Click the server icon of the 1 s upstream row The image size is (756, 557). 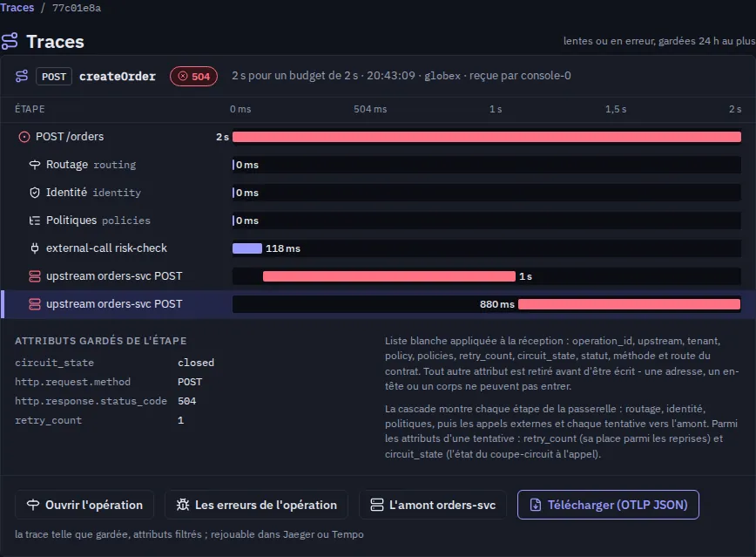pyautogui.click(x=35, y=276)
